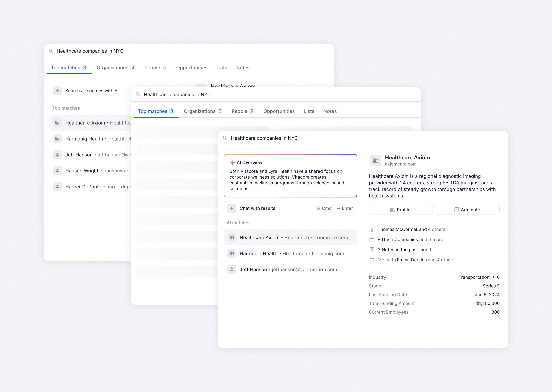Click the sparkle icon beside Chat with results
Screen dimensions: 552x392
[x=232, y=208]
